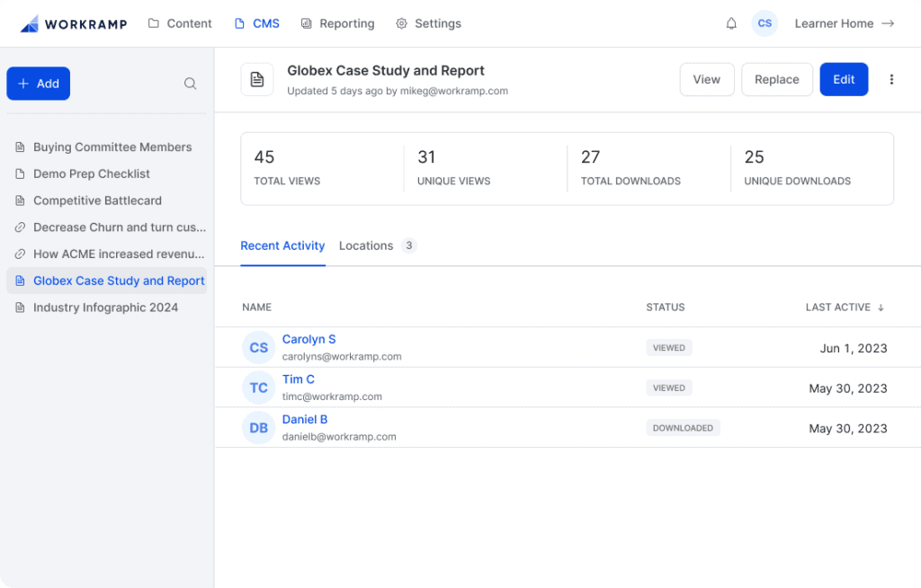The image size is (921, 588).
Task: Click carolyns@workramp.com email
Action: (x=342, y=357)
